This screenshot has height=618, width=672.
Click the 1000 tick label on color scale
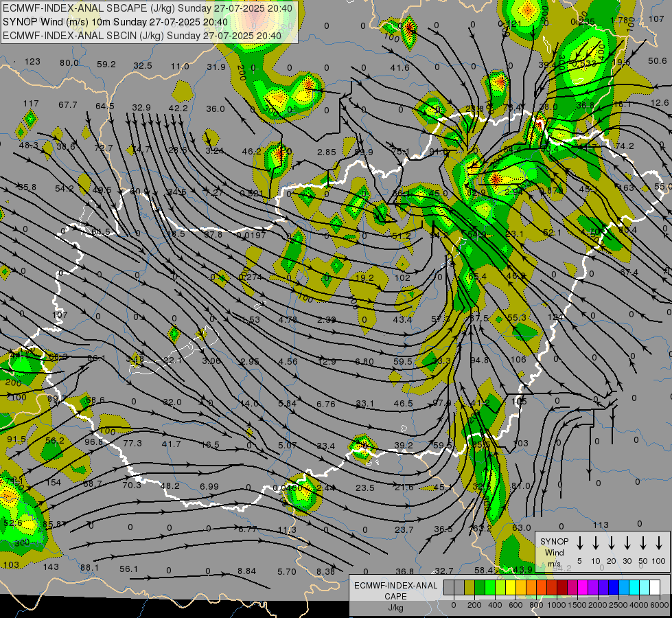point(556,605)
